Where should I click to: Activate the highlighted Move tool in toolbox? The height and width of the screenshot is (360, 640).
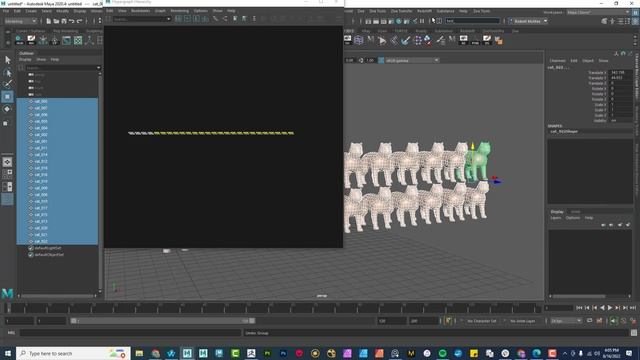tap(7, 97)
